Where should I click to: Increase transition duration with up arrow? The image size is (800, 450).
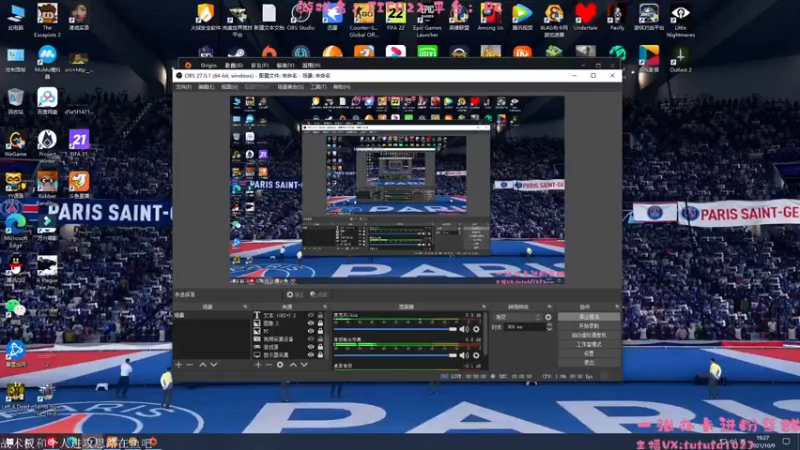tap(549, 324)
